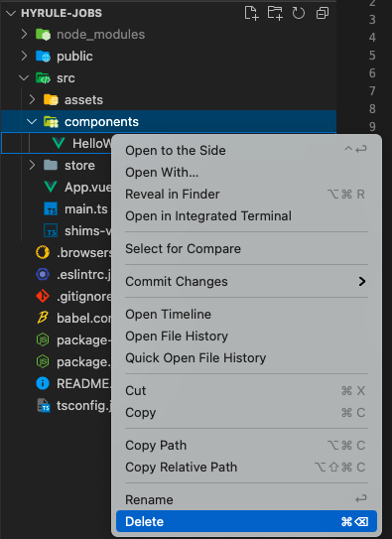
Task: Click the TypeScript icon beside main.ts
Action: click(51, 209)
